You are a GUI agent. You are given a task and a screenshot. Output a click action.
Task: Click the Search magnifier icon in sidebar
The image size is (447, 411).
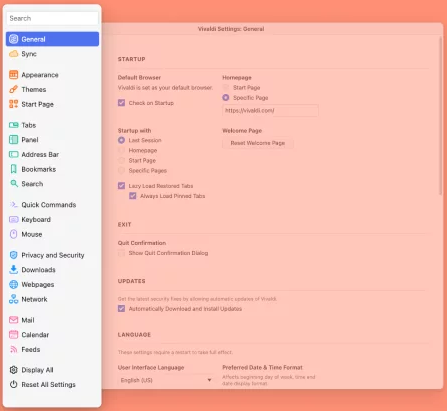tap(14, 183)
